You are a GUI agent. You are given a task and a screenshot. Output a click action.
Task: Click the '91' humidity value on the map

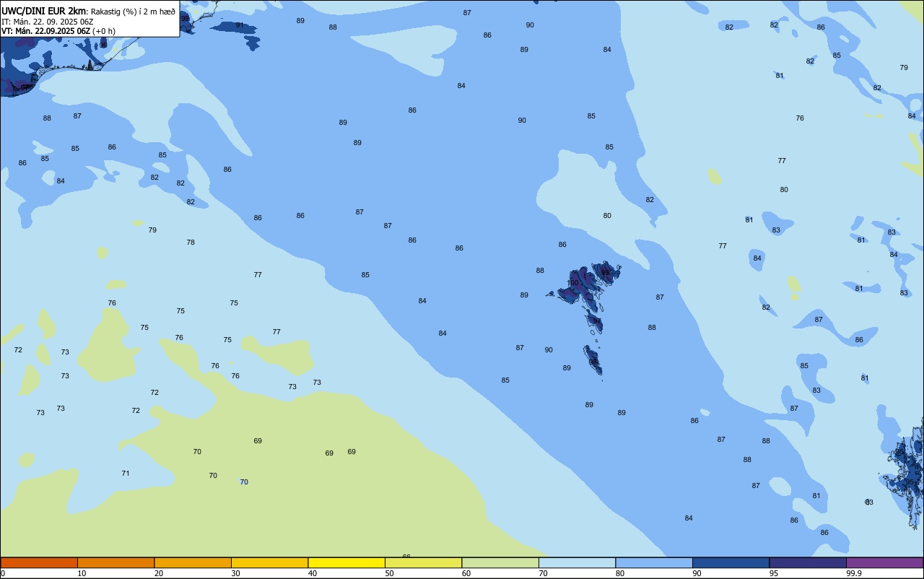point(240,25)
